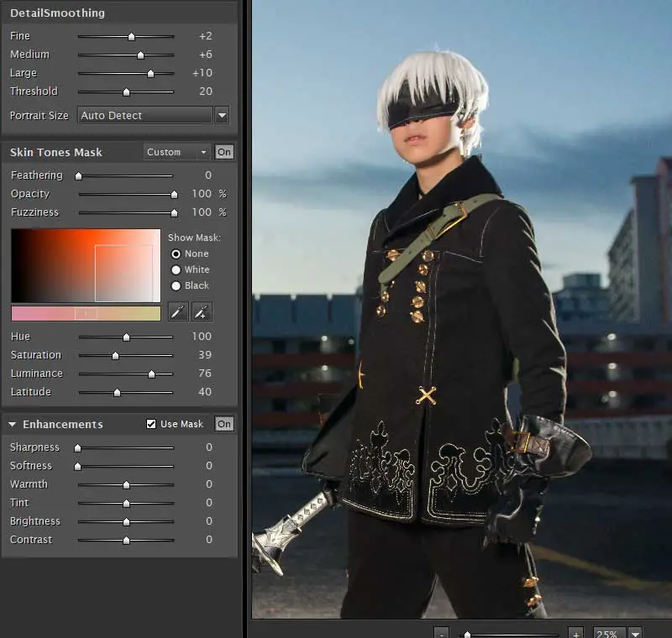Screen dimensions: 672x638
Task: Click the Warmth slider handle
Action: tap(127, 484)
